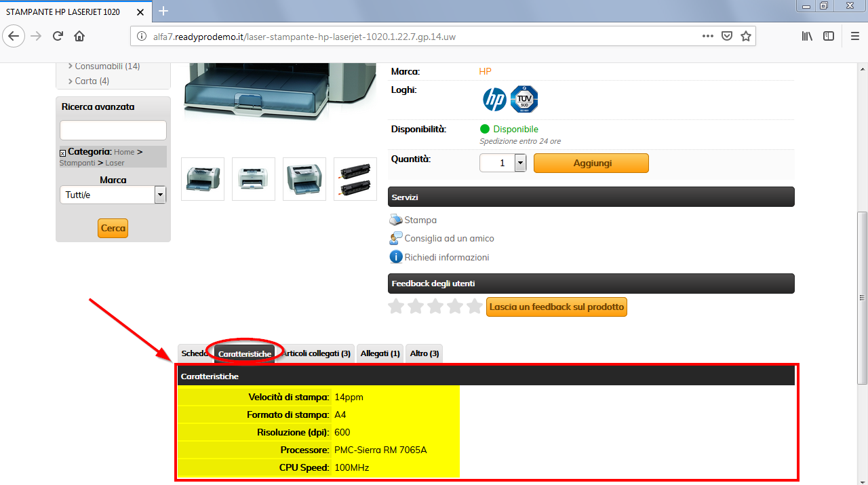Open a new browser tab
This screenshot has width=868, height=485.
(163, 11)
